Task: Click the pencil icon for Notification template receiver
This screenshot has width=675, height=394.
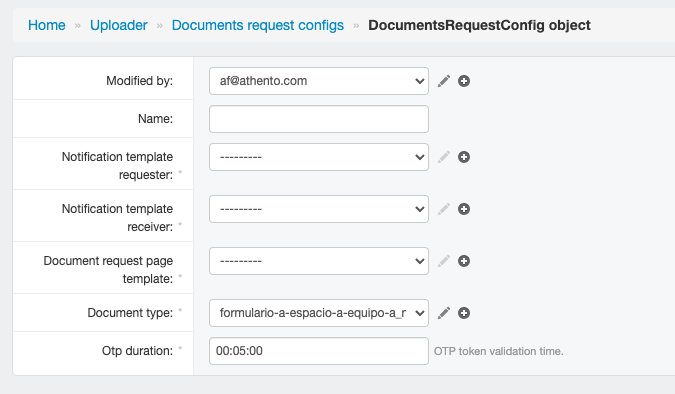Action: (x=444, y=209)
